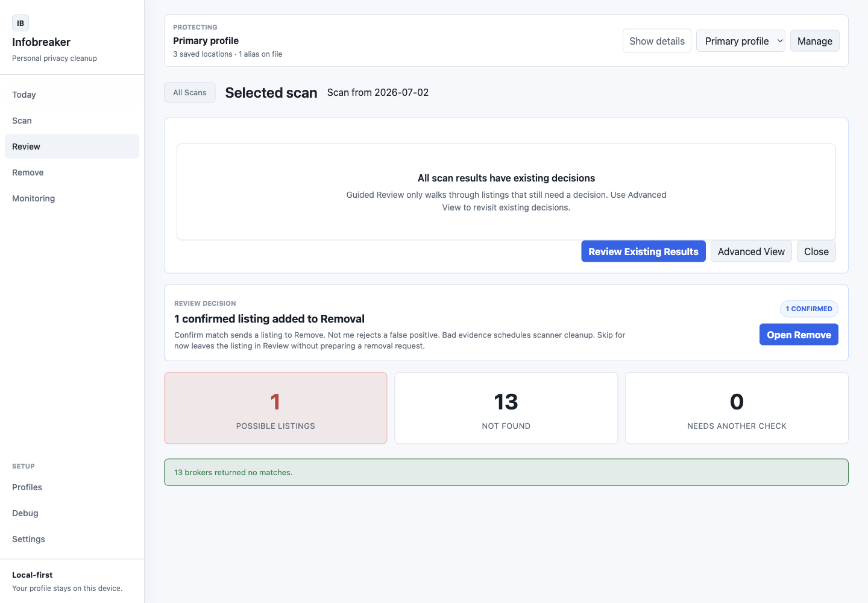
Task: Select the Possible Listings card
Action: pos(275,408)
